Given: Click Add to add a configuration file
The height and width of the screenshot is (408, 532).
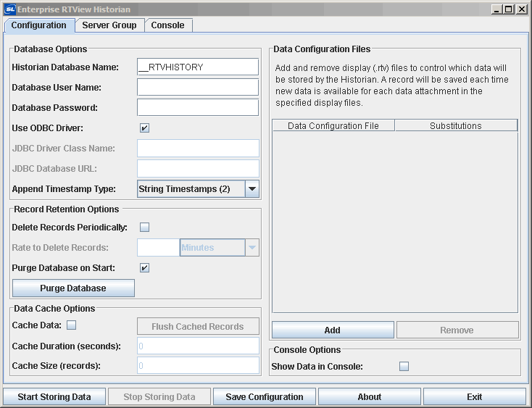Looking at the screenshot, I should pos(333,330).
